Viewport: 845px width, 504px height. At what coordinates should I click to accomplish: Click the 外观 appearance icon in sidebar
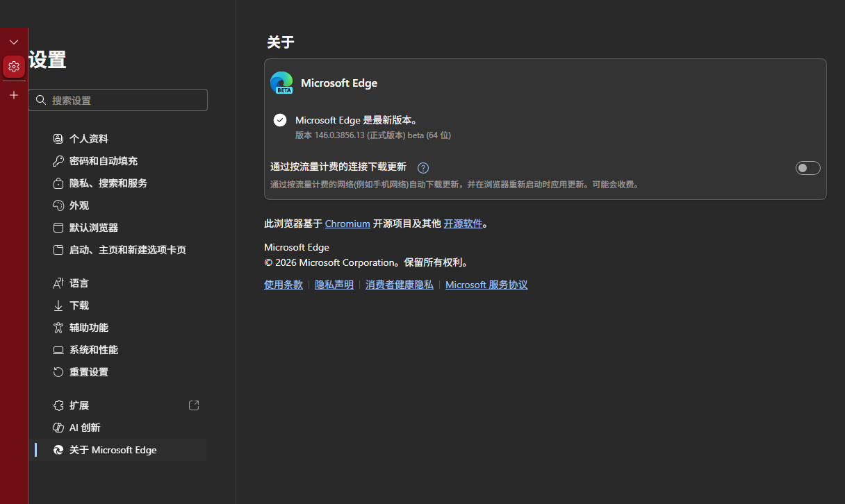[x=58, y=205]
